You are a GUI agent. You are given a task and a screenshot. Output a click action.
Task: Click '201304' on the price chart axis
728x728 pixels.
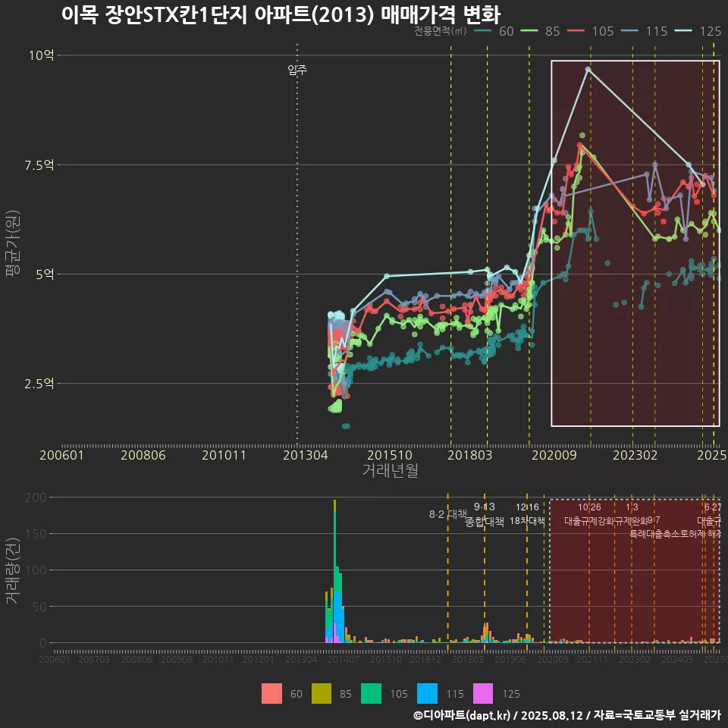coord(306,455)
